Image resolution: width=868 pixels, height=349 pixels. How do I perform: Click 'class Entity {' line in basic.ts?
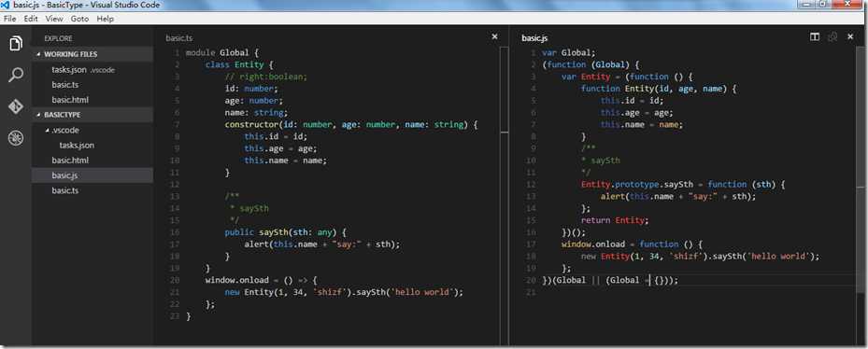click(x=239, y=64)
